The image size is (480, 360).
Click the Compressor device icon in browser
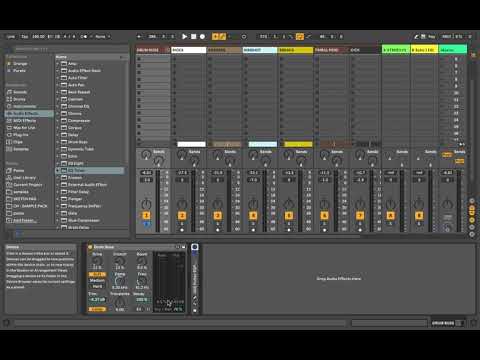(64, 120)
